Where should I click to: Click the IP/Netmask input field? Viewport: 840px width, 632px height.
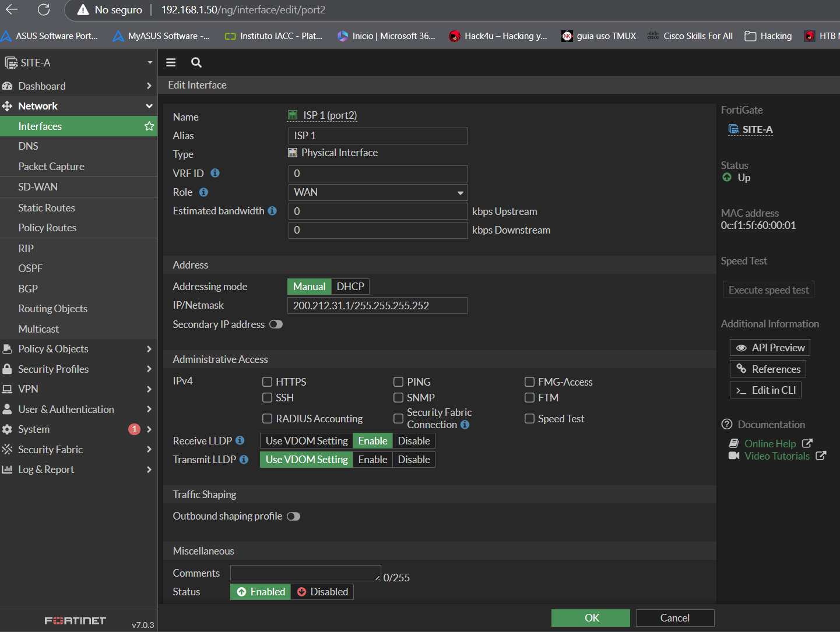coord(377,306)
